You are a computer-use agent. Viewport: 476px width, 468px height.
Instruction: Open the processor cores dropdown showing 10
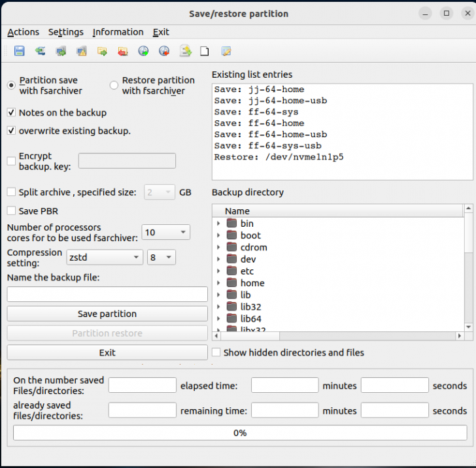(166, 232)
